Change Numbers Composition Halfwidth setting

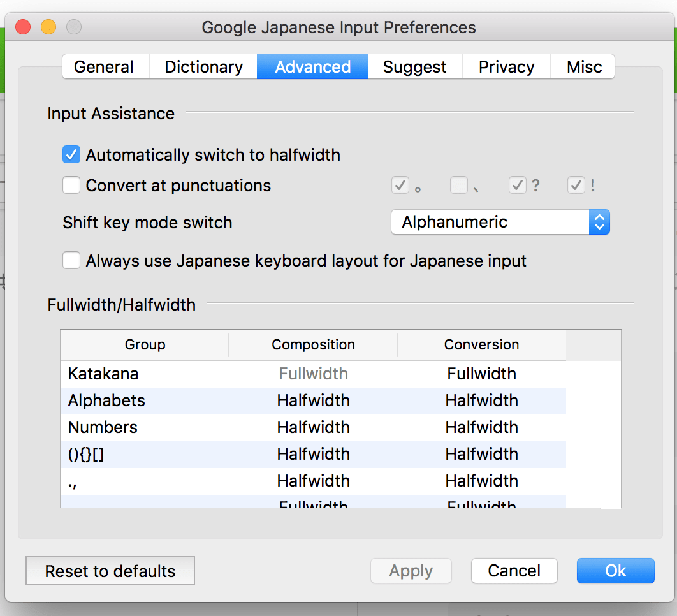click(313, 427)
